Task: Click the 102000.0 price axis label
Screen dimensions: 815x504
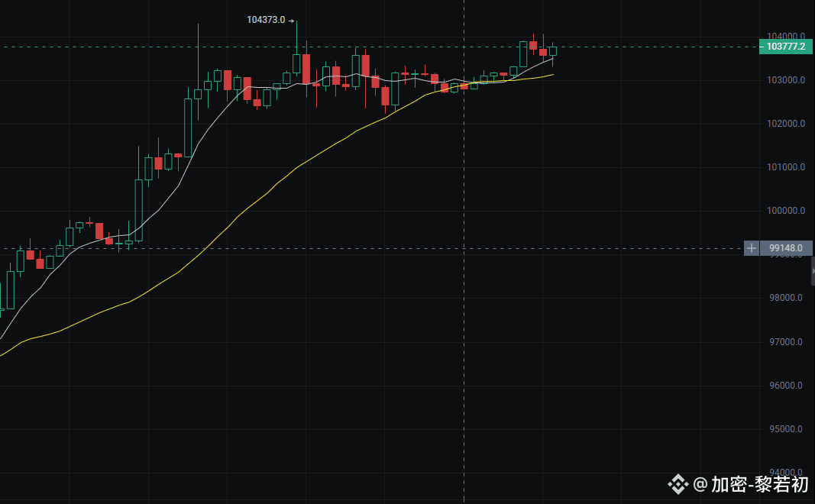Action: coord(786,124)
